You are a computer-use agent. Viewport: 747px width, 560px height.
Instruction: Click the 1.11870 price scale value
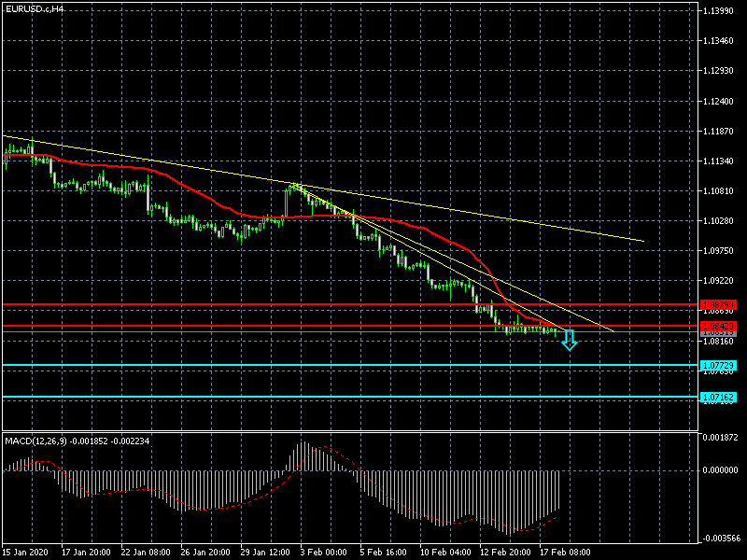[x=720, y=132]
